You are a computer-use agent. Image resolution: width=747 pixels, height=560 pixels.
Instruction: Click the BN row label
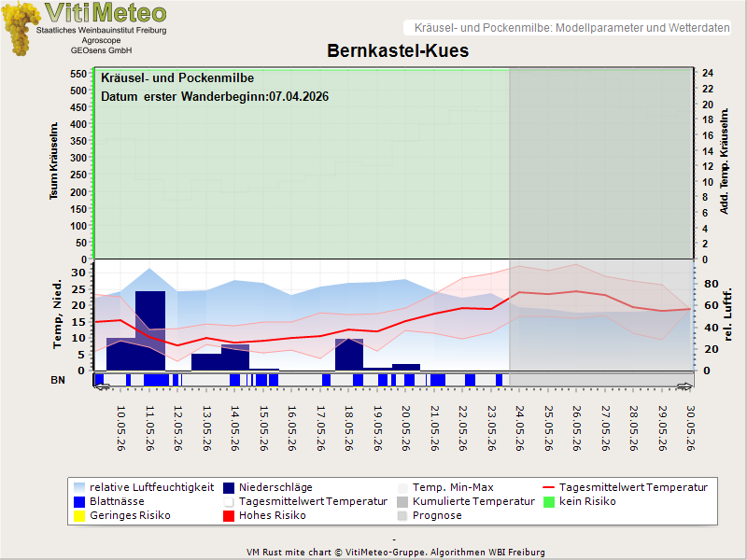(58, 380)
